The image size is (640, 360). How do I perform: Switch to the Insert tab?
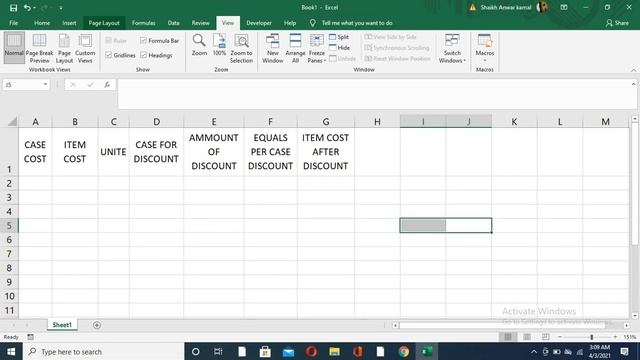coord(69,23)
